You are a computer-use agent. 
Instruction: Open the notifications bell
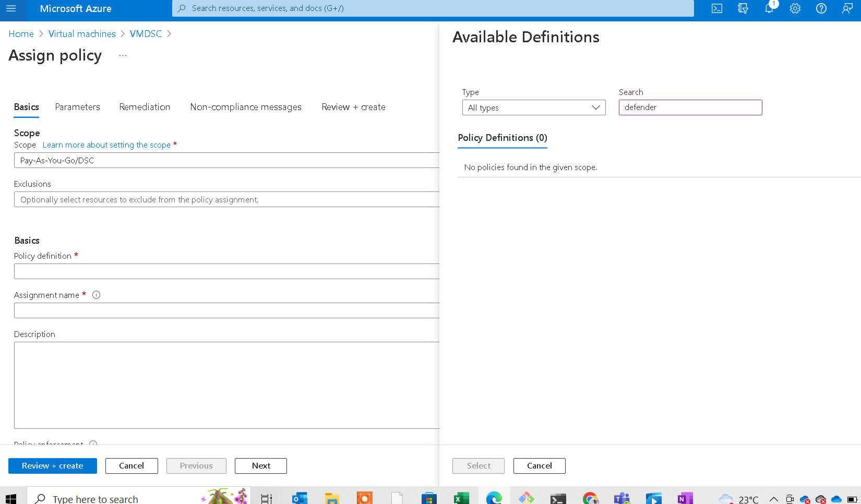point(769,8)
